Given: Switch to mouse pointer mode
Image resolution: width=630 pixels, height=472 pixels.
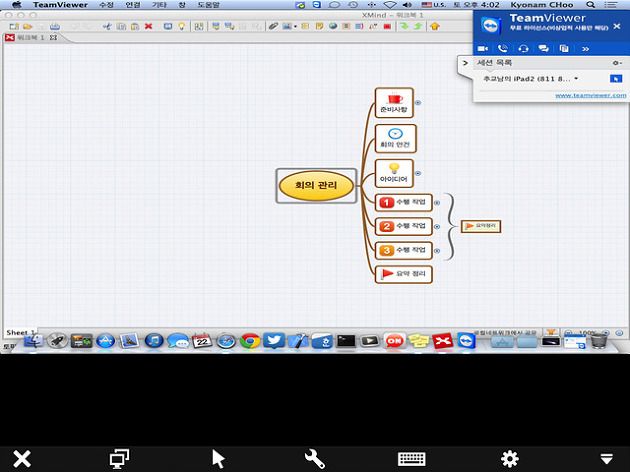Looking at the screenshot, I should pos(218,459).
